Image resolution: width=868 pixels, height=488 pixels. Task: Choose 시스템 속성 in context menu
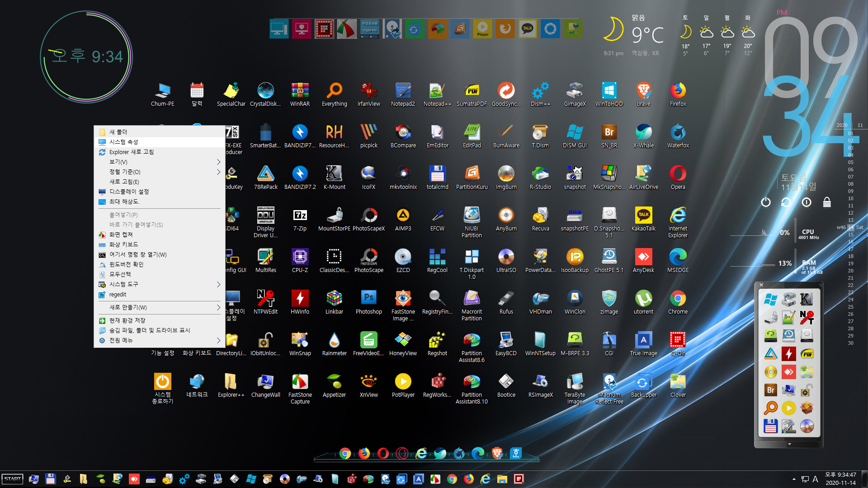[x=159, y=142]
